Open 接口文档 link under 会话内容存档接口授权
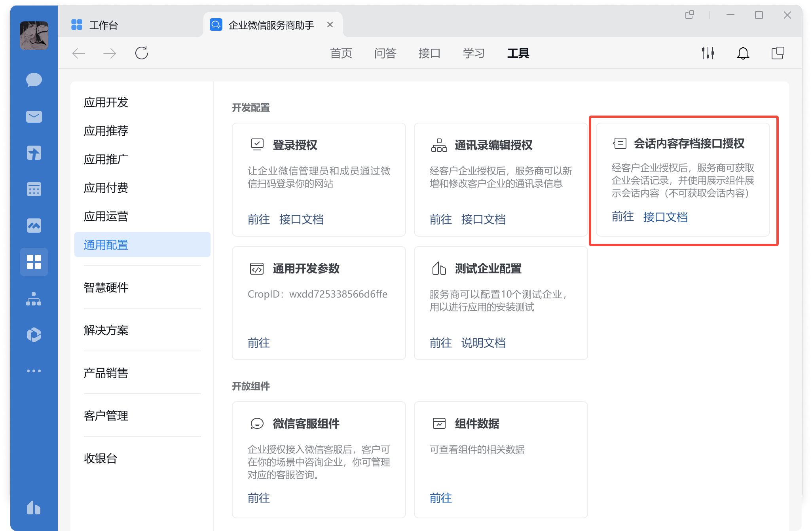The height and width of the screenshot is (531, 812). point(665,217)
